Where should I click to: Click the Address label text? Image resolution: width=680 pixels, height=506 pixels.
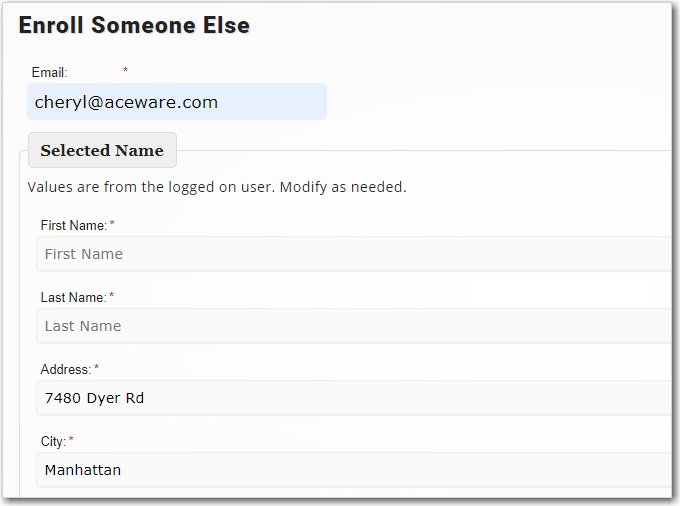coord(65,370)
